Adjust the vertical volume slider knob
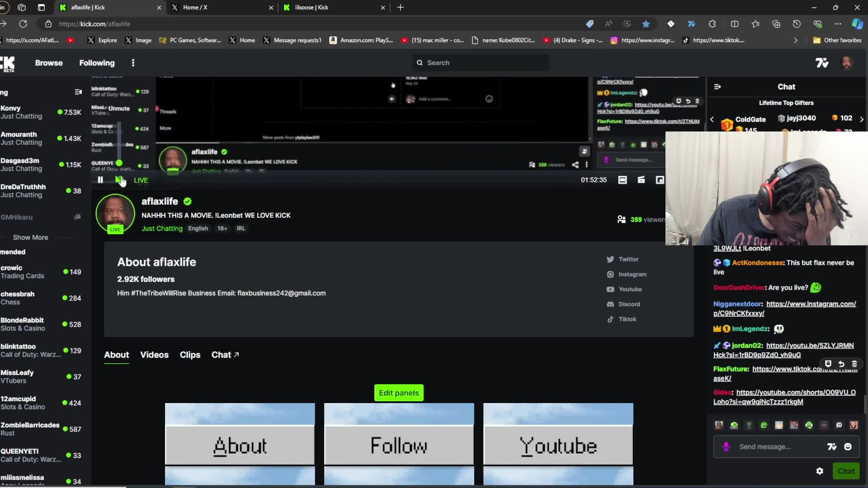The image size is (868, 488). pyautogui.click(x=119, y=163)
